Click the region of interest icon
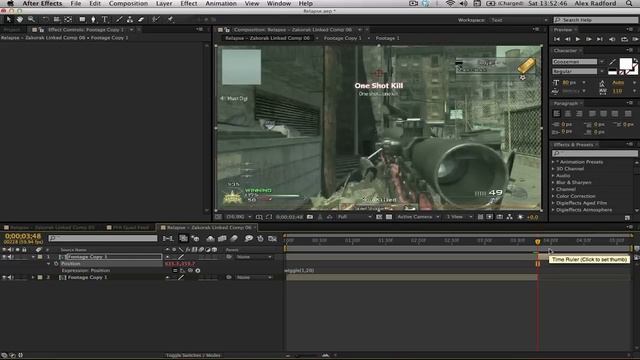The image size is (640, 360). [x=379, y=217]
